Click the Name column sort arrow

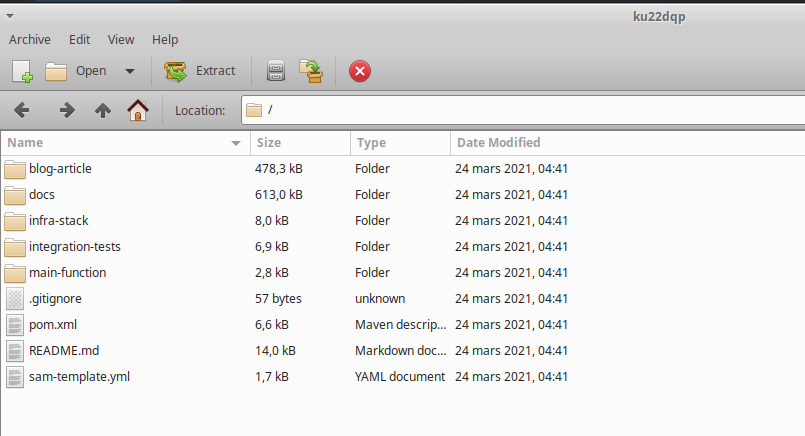coord(236,143)
